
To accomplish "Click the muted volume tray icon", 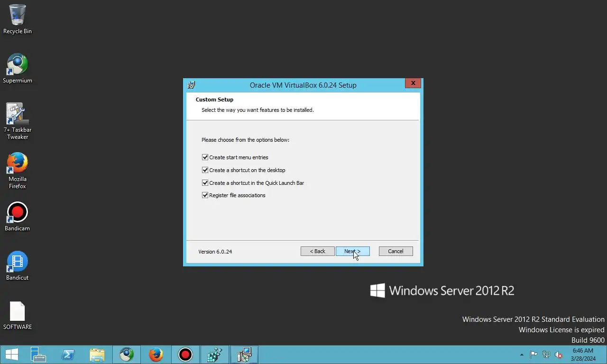I will point(559,355).
